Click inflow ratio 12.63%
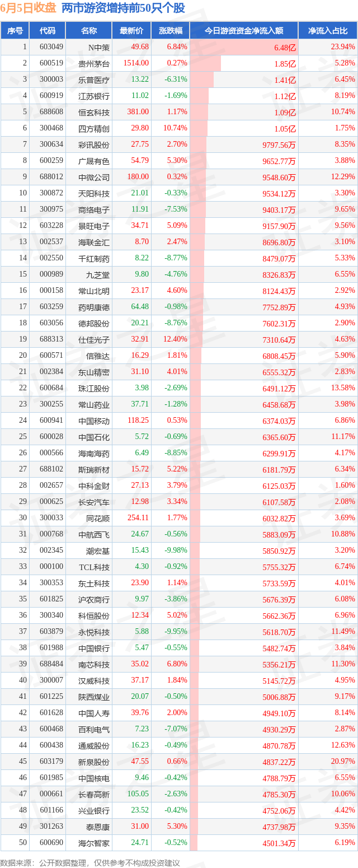358x868 pixels. (x=343, y=745)
